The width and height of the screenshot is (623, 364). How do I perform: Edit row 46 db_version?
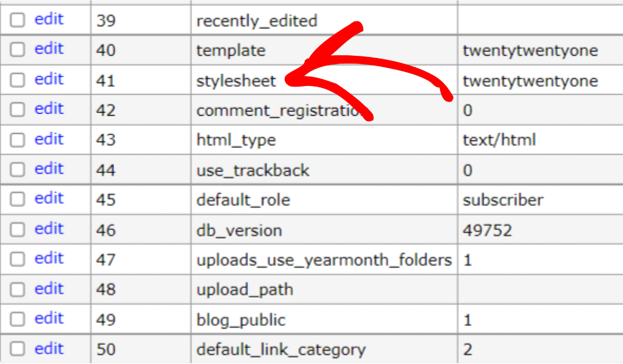coord(49,229)
